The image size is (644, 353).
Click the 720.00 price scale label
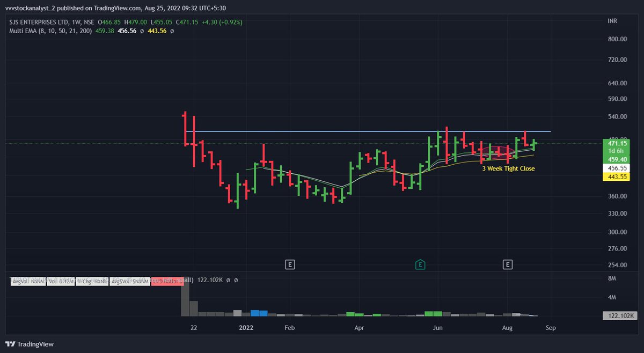[617, 60]
